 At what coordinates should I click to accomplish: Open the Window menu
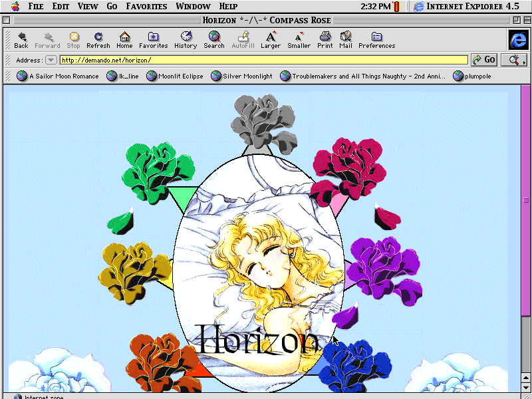[x=193, y=7]
